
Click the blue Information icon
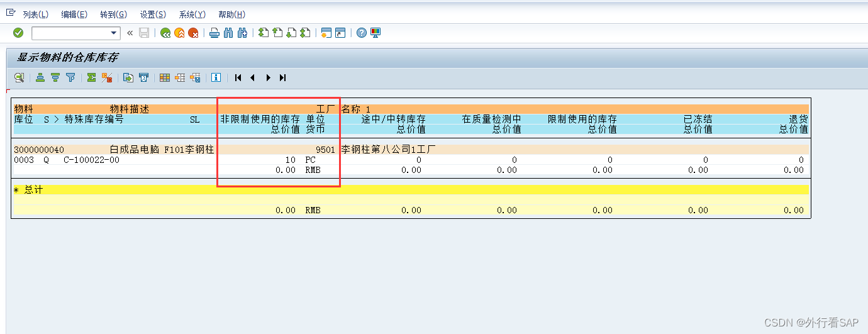point(216,77)
